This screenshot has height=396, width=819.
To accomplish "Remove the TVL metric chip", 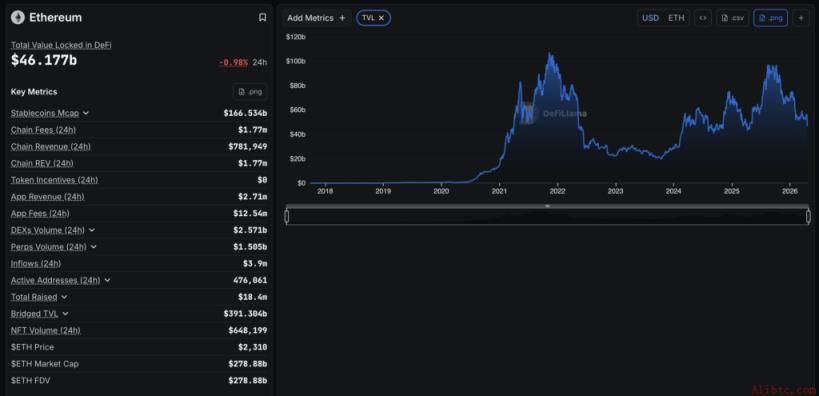I will coord(381,18).
